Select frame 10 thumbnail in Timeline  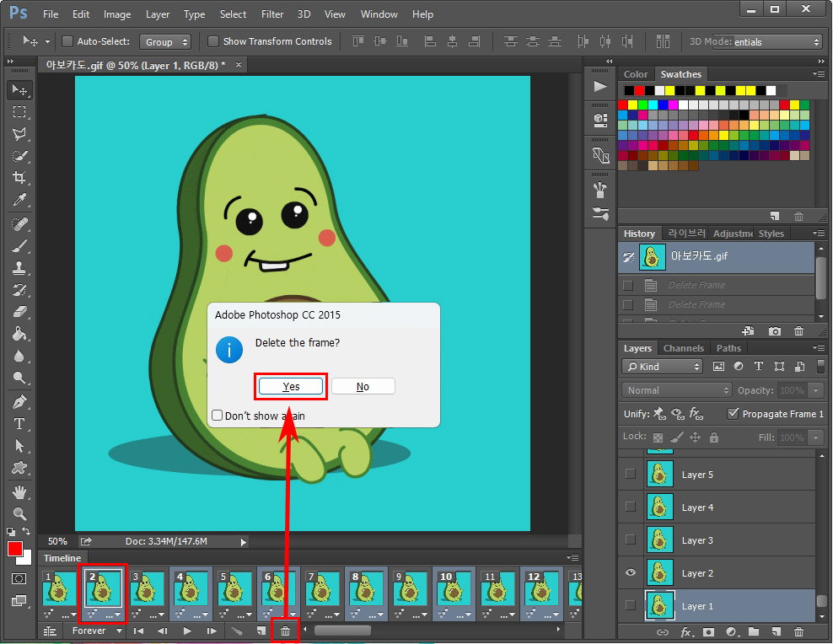[x=453, y=588]
